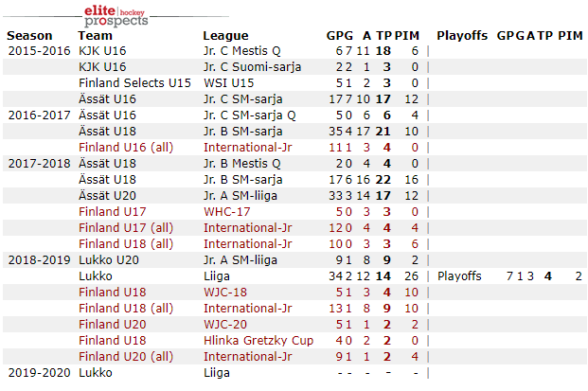Open the Ässät U20 team page
Screen dimensions: 588x391
coord(107,195)
